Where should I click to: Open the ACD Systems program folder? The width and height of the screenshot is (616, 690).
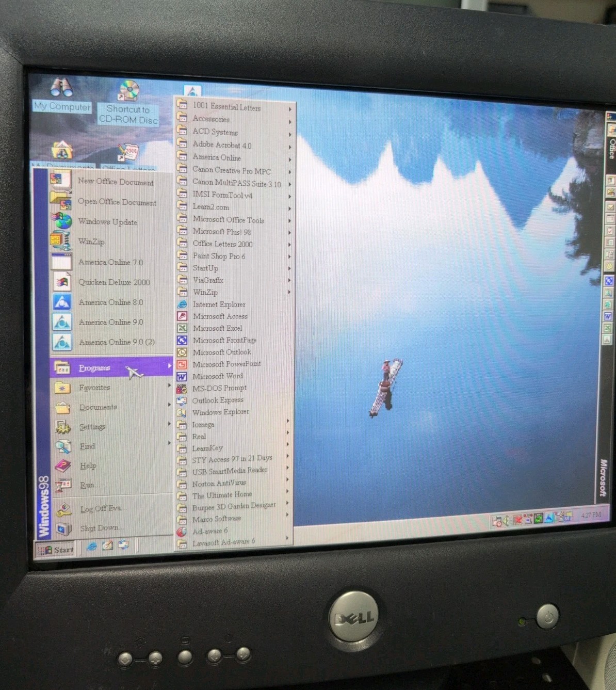click(x=235, y=132)
